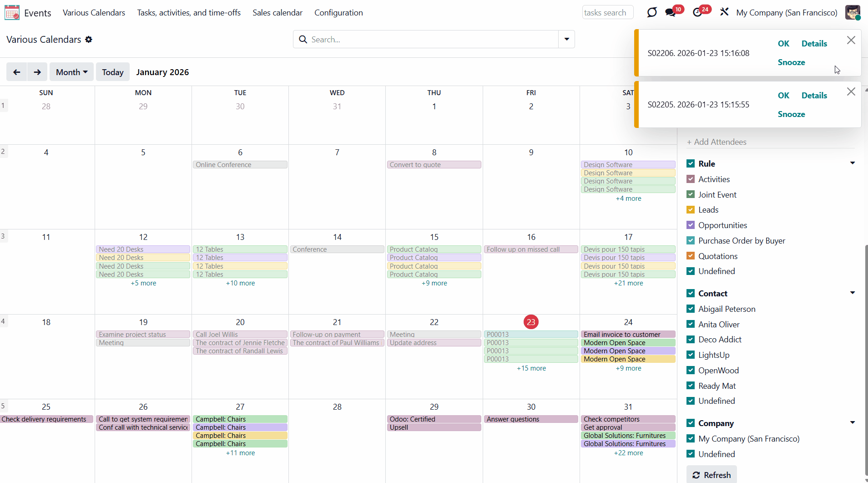Screen dimensions: 868x483
Task: Toggle the Abigail Peterson contact checkbox
Action: [691, 309]
